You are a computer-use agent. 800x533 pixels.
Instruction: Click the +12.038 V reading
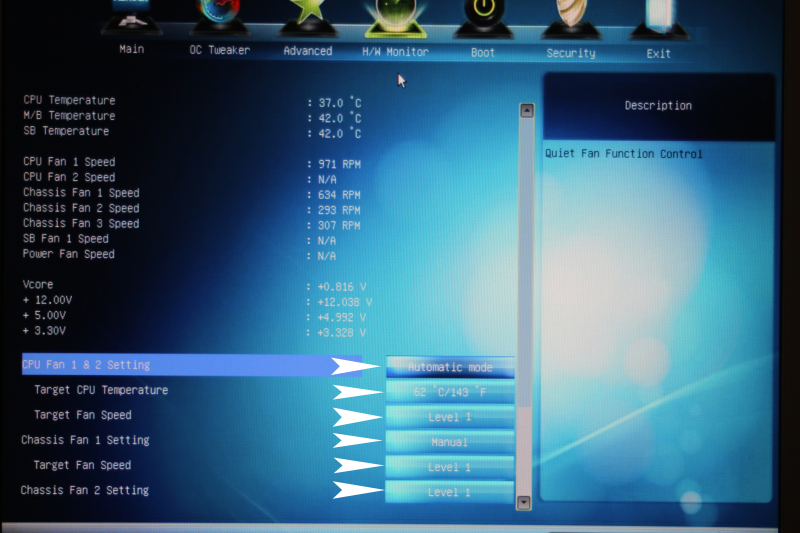345,302
